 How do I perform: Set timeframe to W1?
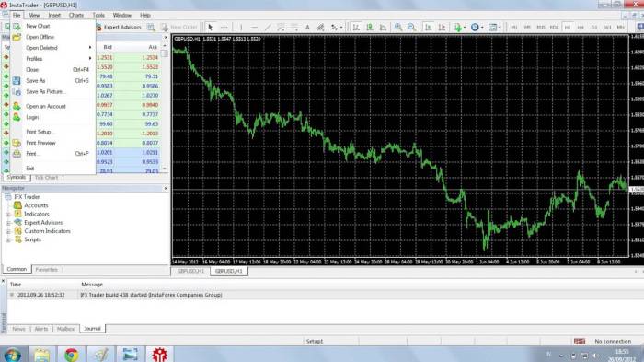coord(607,27)
